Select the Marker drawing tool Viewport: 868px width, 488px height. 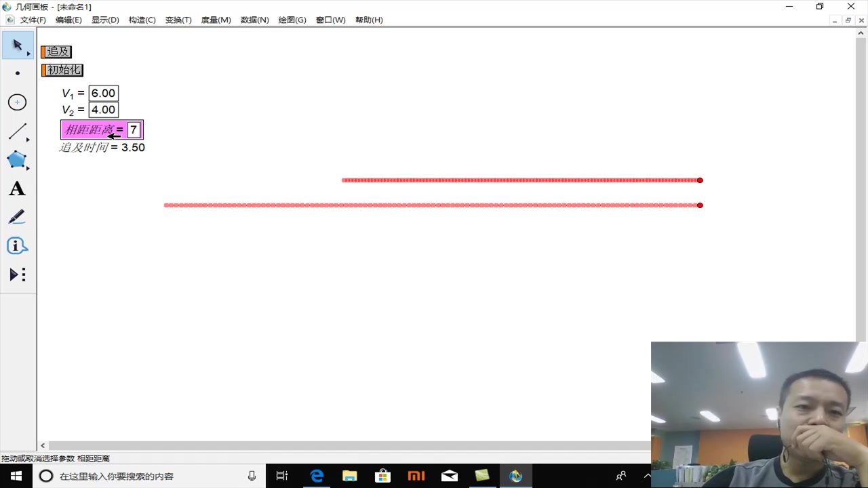pyautogui.click(x=17, y=217)
